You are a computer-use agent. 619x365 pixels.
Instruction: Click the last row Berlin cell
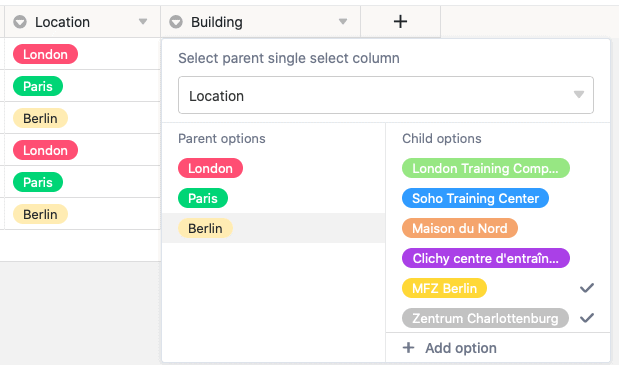click(83, 214)
